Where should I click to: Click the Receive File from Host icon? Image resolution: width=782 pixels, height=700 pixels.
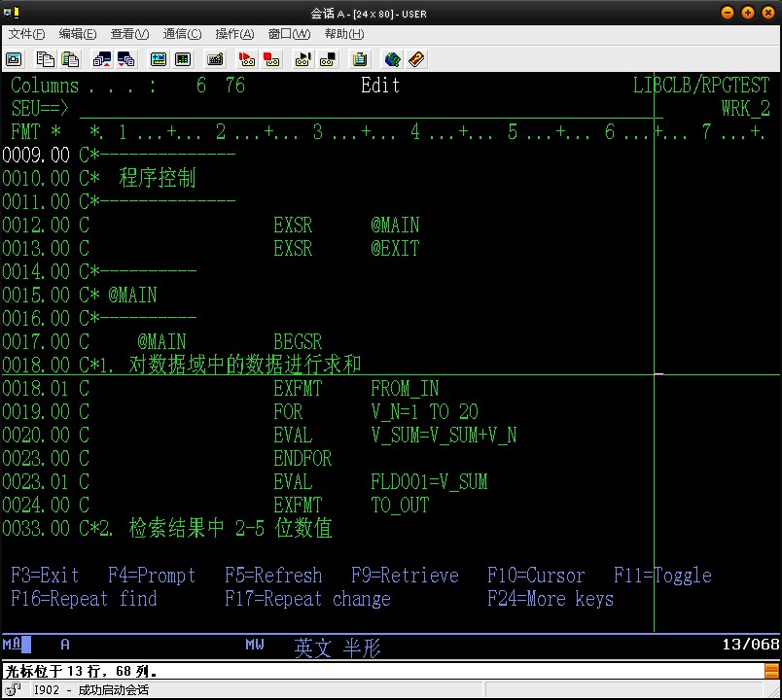click(126, 59)
